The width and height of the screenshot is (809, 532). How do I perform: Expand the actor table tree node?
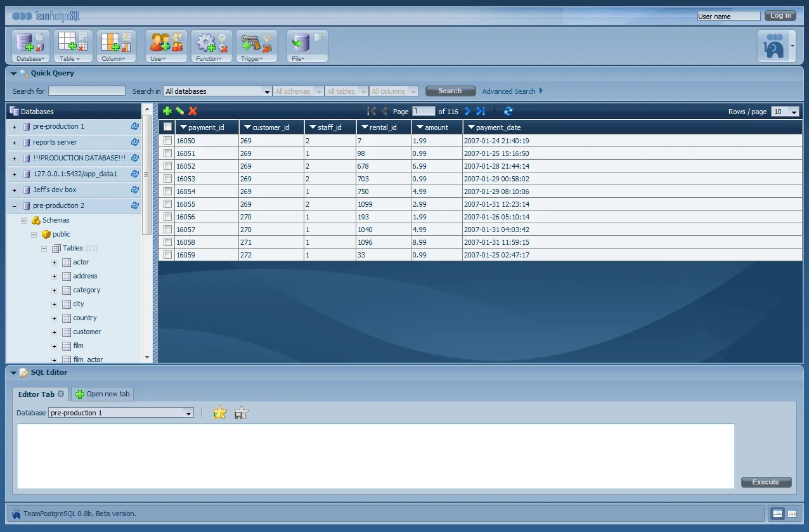point(55,263)
